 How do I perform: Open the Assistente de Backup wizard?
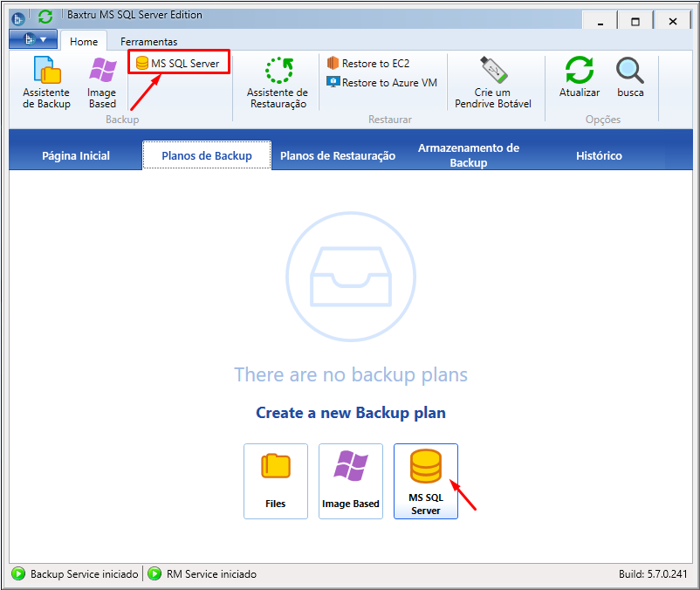pos(46,83)
